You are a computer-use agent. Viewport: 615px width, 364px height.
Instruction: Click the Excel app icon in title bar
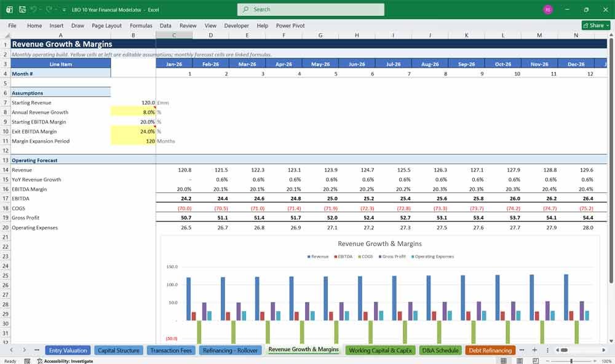(9, 9)
